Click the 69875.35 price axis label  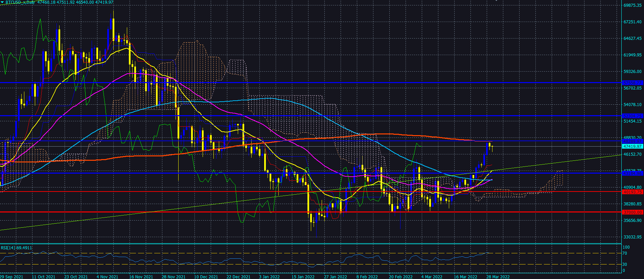pos(632,5)
